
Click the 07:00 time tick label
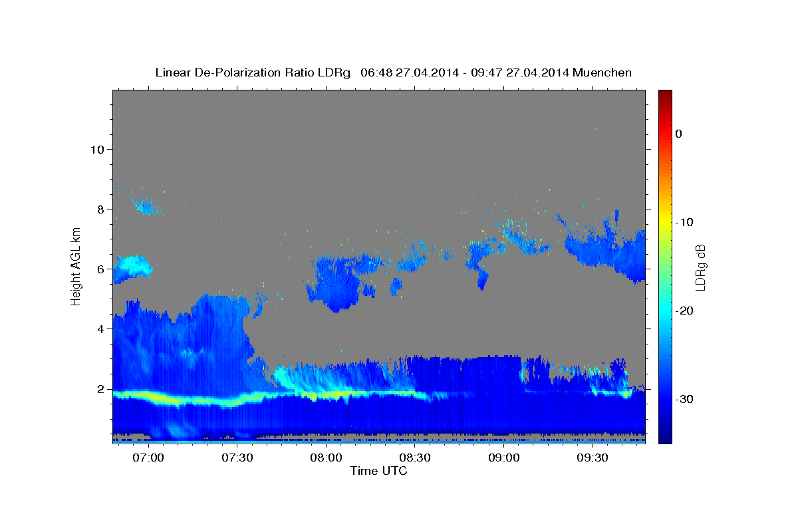[149, 458]
